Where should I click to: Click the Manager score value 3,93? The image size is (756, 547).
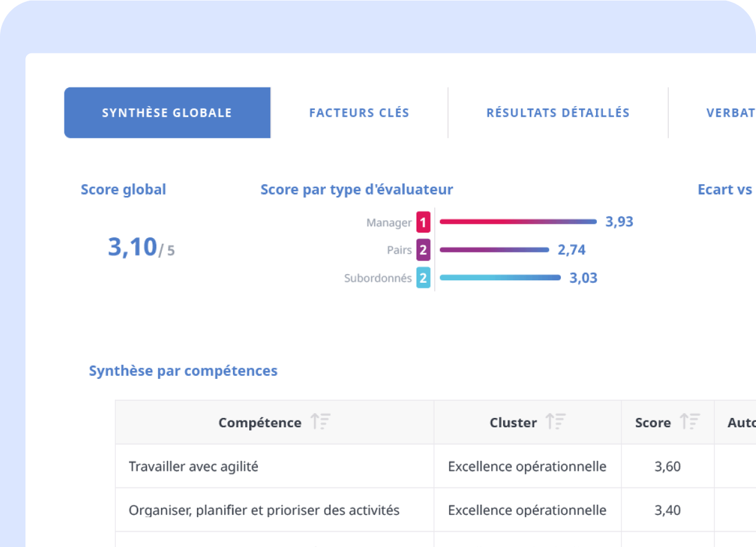coord(619,222)
